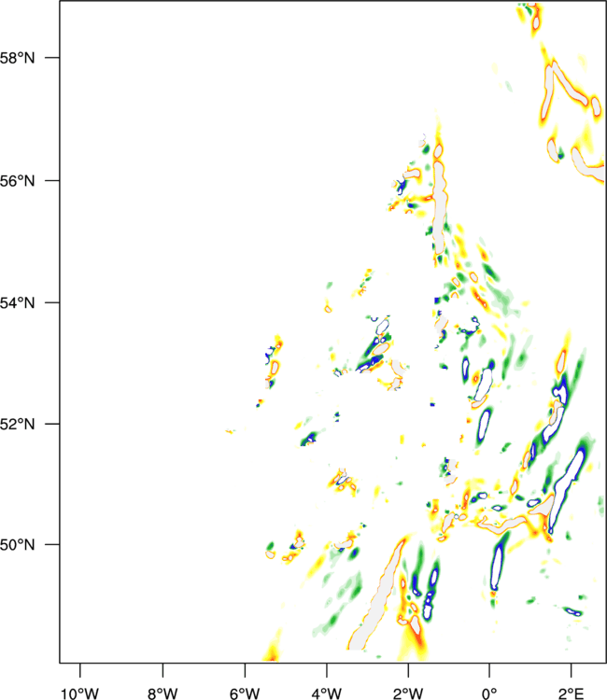This screenshot has height=700, width=607.
Task: Click the 10°W longitude label
Action: [x=80, y=693]
